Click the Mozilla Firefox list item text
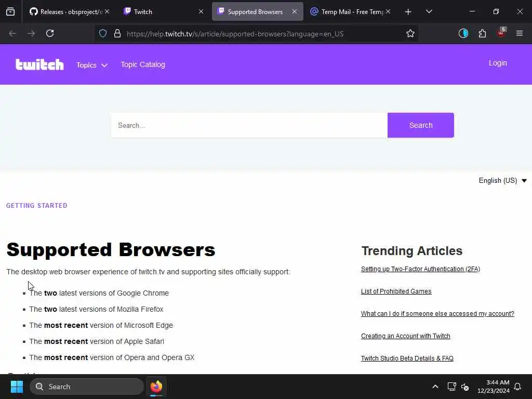532x399 pixels. coord(96,309)
